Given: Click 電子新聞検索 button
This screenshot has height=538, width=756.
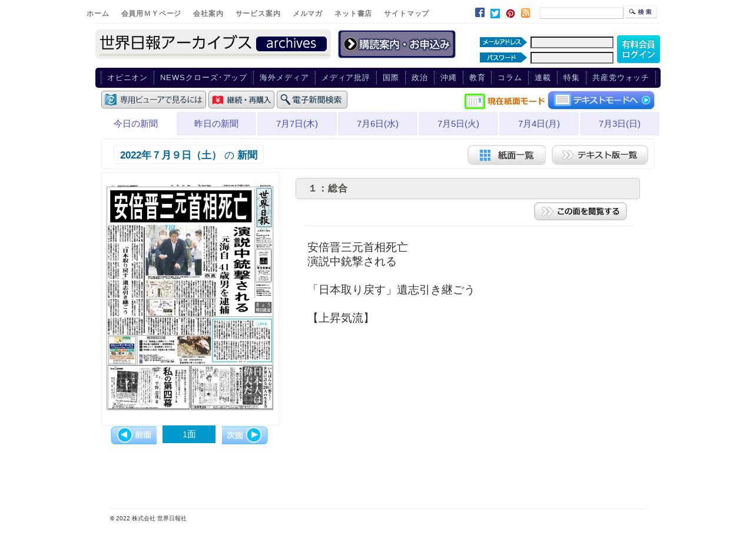Looking at the screenshot, I should [312, 100].
